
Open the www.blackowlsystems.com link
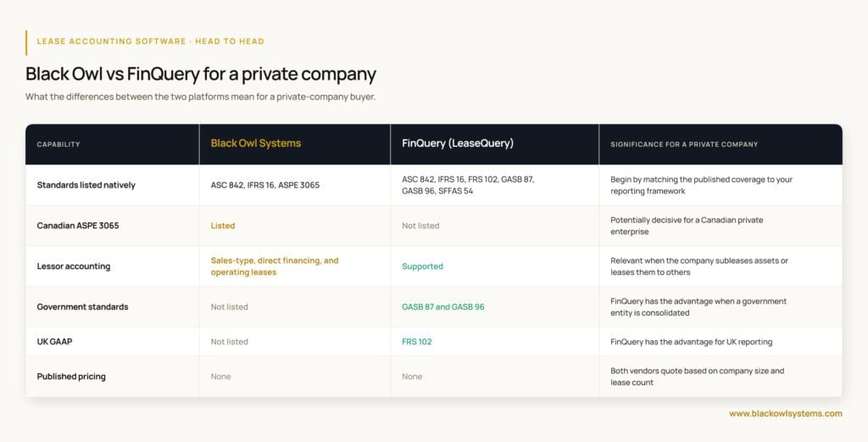[x=786, y=413]
